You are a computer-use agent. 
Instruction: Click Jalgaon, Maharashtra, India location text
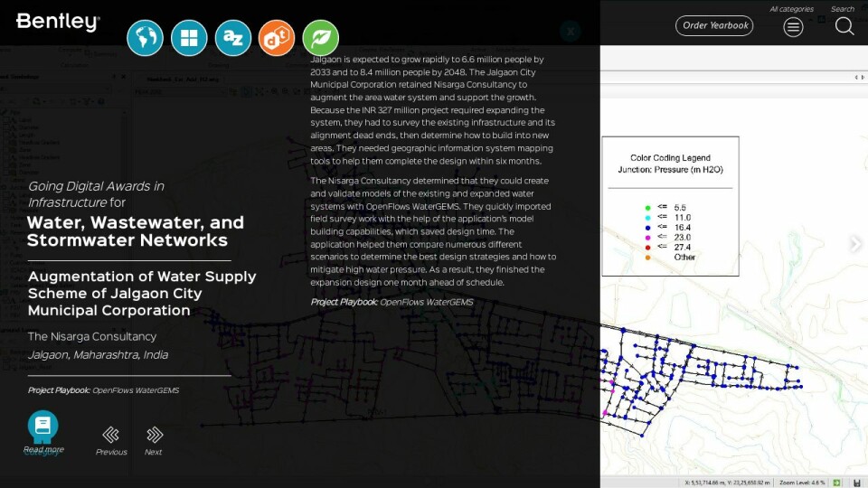[x=98, y=354]
